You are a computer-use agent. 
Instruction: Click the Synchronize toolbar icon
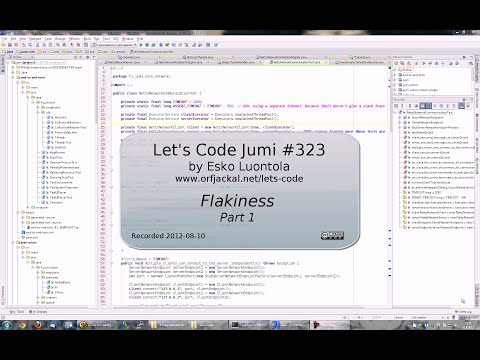click(16, 45)
